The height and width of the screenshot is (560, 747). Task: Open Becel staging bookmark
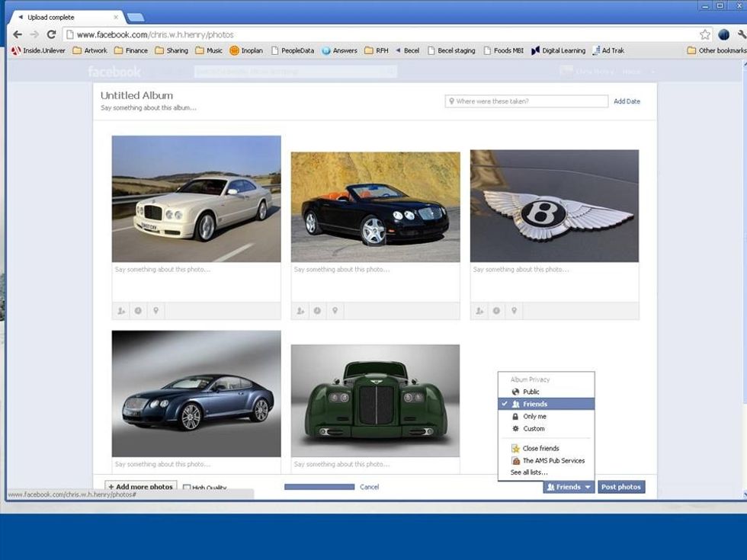tap(451, 50)
